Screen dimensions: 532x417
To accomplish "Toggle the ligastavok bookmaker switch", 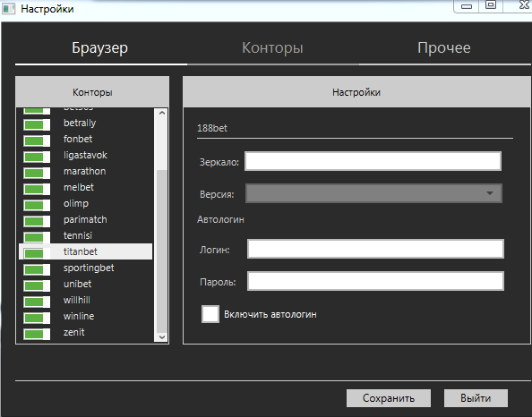I will [x=37, y=157].
